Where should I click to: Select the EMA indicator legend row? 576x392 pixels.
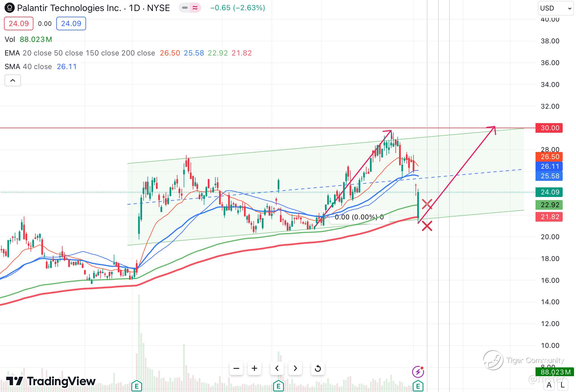click(79, 53)
